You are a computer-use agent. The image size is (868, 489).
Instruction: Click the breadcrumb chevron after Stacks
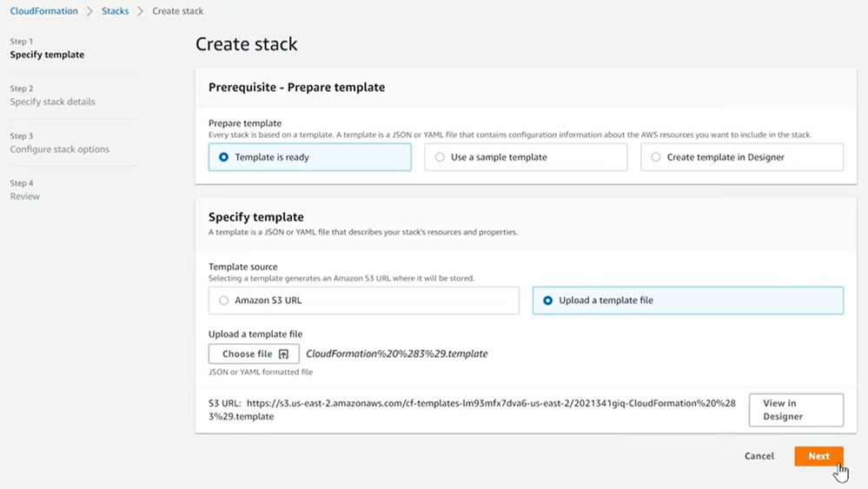140,11
